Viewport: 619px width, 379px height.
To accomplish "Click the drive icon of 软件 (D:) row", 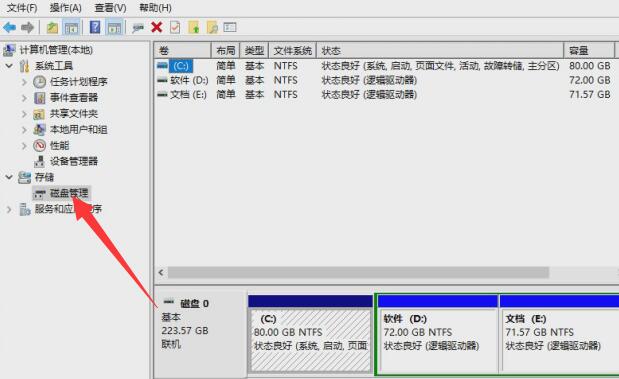I will click(x=162, y=80).
